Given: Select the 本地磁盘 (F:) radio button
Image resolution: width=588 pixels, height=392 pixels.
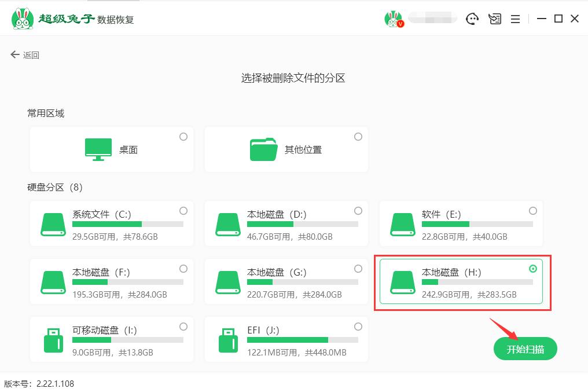Looking at the screenshot, I should click(183, 269).
